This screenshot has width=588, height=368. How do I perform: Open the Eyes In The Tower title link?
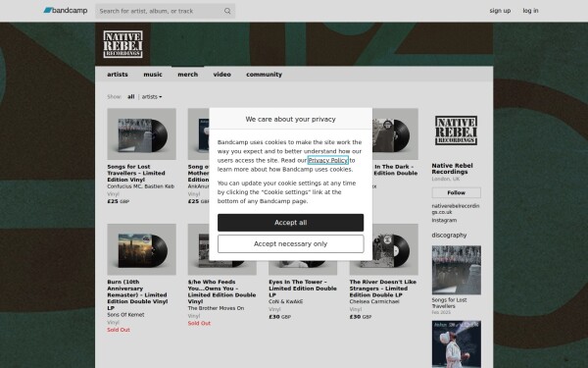pyautogui.click(x=302, y=289)
